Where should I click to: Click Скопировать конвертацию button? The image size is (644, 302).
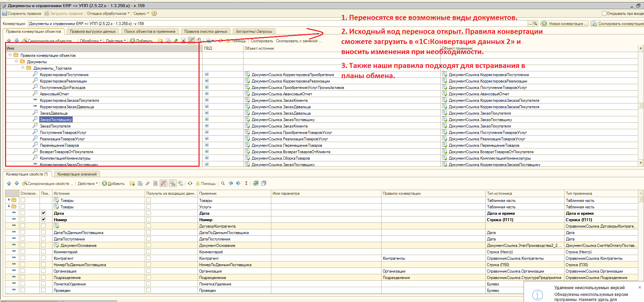pyautogui.click(x=618, y=24)
